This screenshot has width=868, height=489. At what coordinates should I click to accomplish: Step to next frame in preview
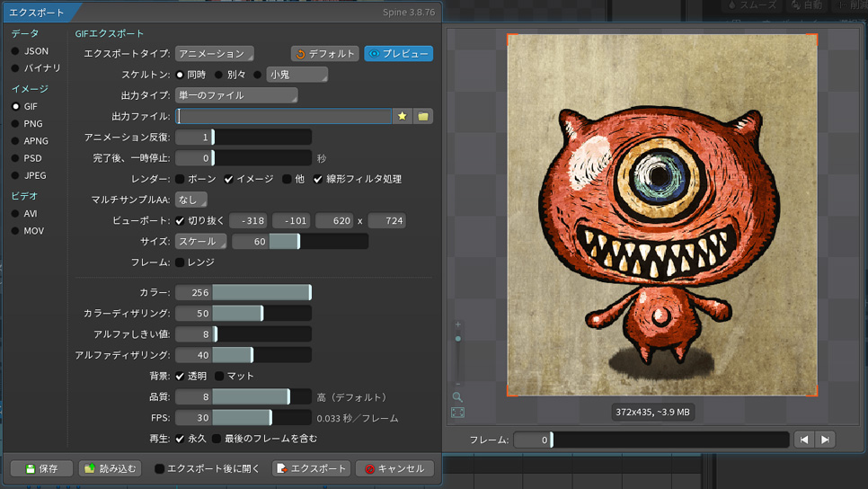coord(825,440)
